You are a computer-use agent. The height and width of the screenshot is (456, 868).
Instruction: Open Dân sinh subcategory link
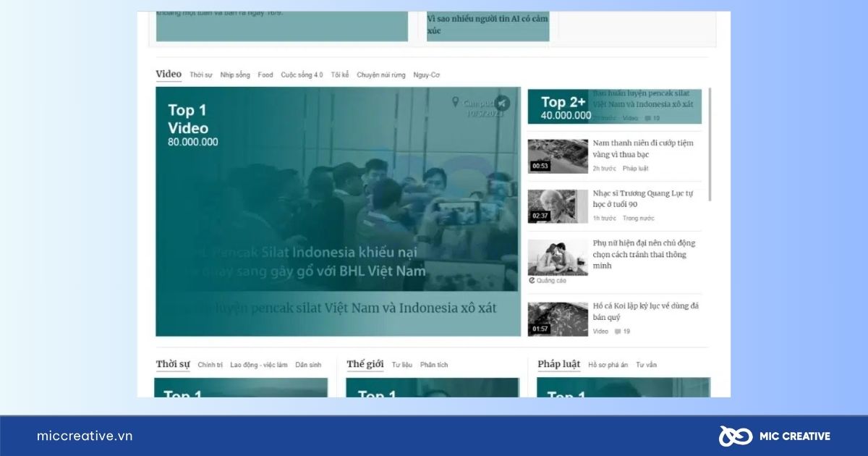pos(308,365)
